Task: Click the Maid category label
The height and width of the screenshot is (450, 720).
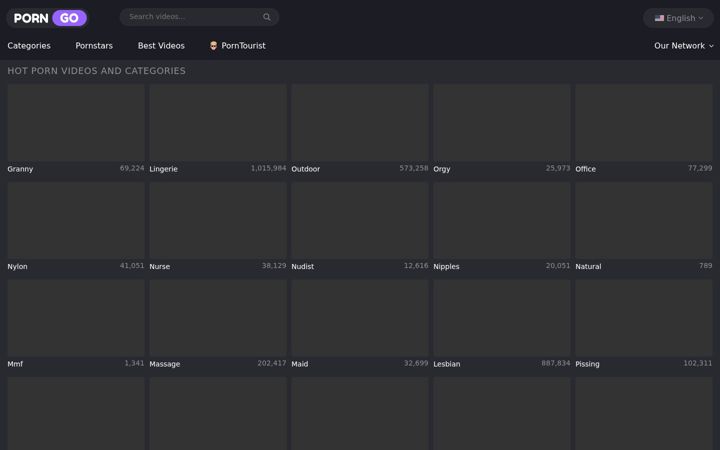Action: (300, 364)
